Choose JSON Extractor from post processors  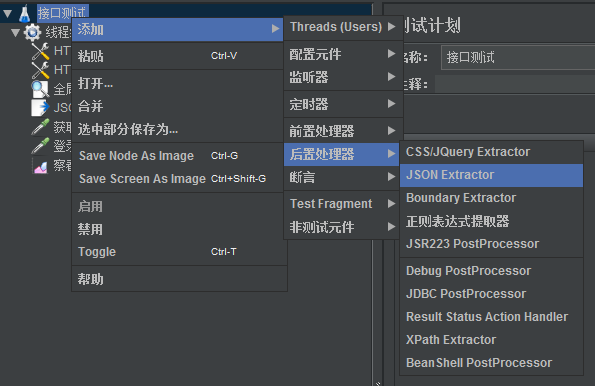tap(491, 175)
